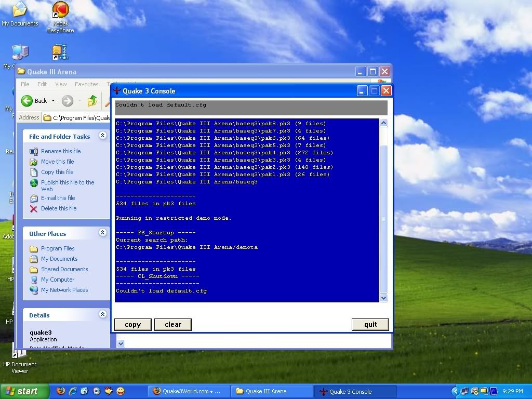The image size is (532, 399).
Task: Open the Forward button history dropdown arrow
Action: pos(79,101)
